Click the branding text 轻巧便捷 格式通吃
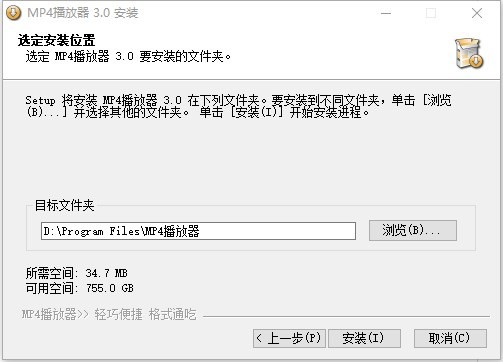503x362 pixels. (x=145, y=314)
